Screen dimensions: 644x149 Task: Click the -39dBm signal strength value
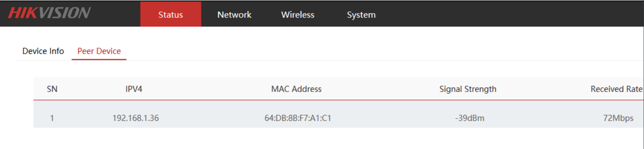[x=469, y=118]
